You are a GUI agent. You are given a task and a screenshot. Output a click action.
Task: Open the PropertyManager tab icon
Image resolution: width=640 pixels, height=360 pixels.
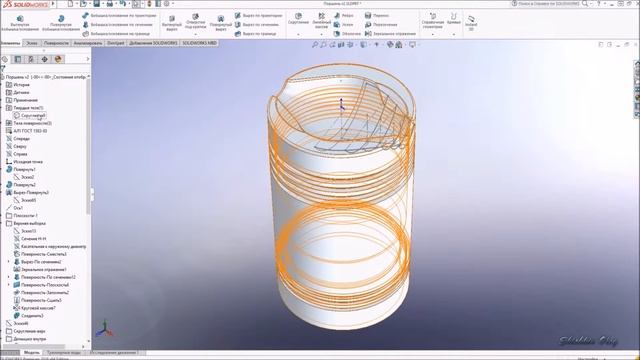(x=18, y=59)
